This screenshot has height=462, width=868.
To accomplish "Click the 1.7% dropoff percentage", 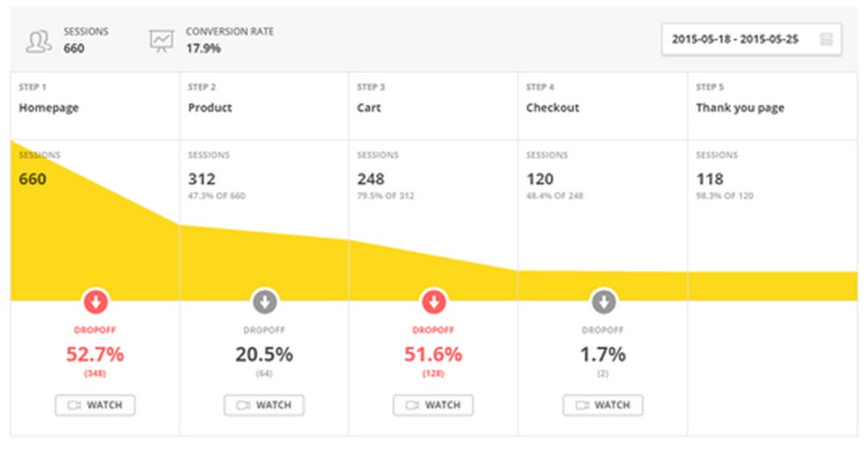I will (603, 354).
